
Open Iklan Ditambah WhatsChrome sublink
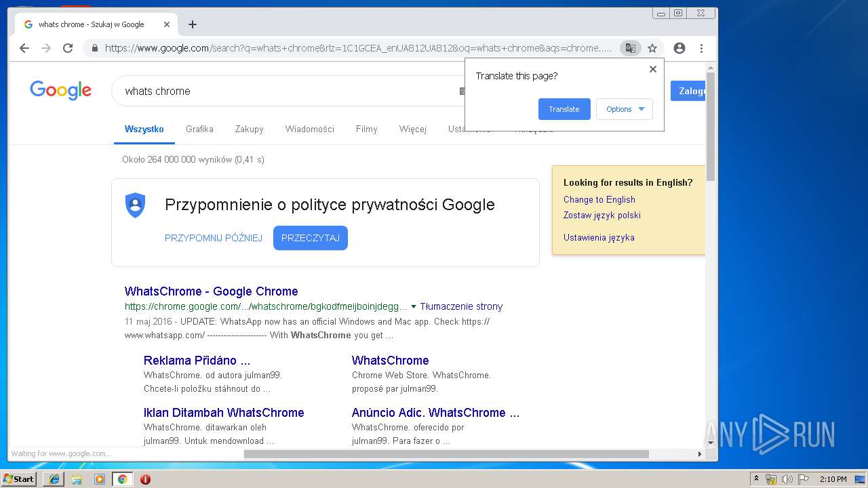(224, 413)
